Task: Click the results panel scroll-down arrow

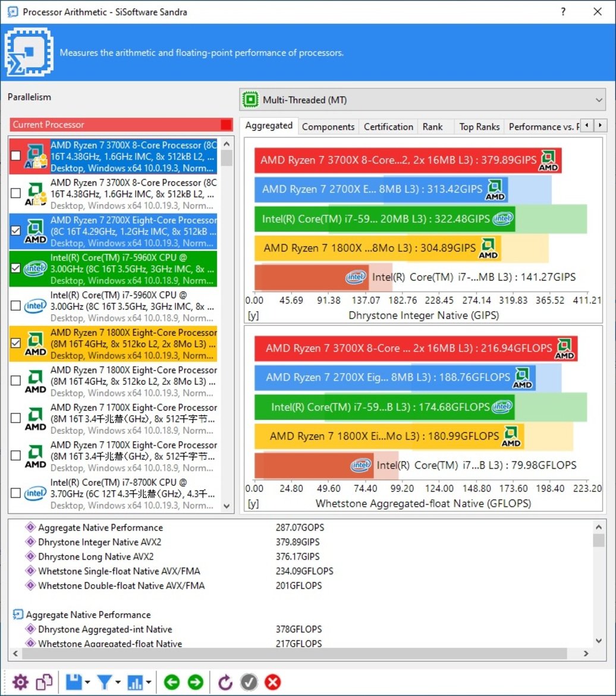Action: tap(599, 641)
